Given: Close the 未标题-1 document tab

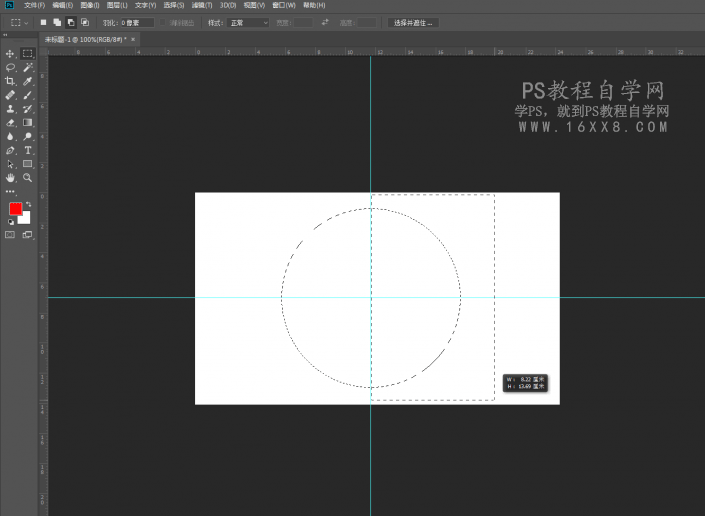Looking at the screenshot, I should [x=133, y=40].
